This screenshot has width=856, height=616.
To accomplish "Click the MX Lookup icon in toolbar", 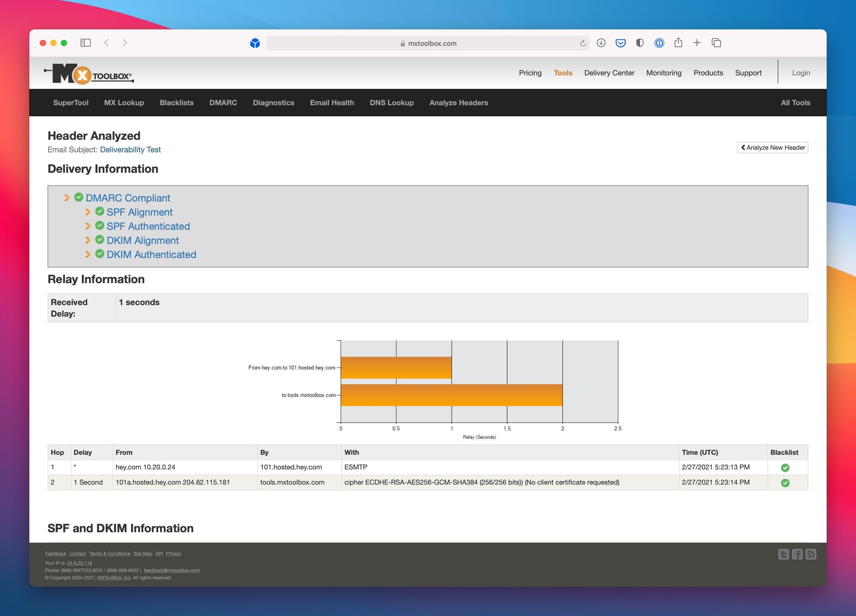I will pos(124,102).
